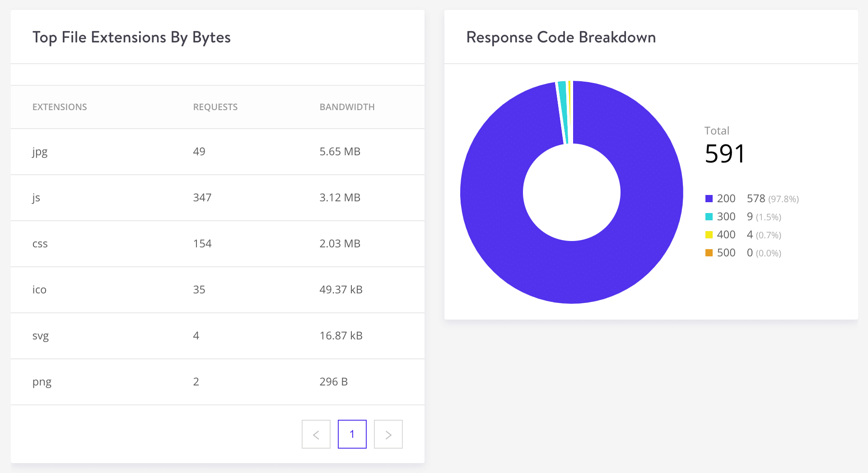Toggle the 300 response code in legend
Screen dimensions: 868x473
(726, 217)
